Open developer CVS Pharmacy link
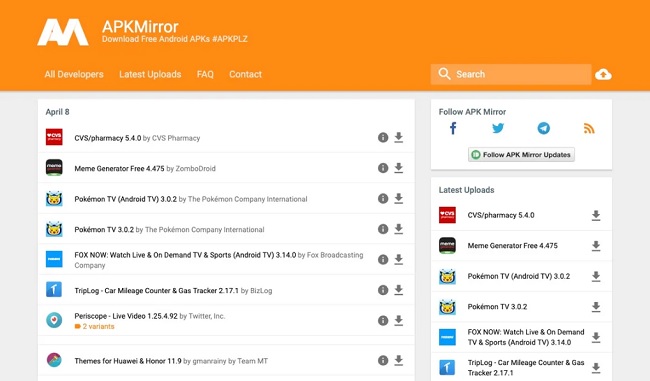The width and height of the screenshot is (650, 381). (x=176, y=138)
